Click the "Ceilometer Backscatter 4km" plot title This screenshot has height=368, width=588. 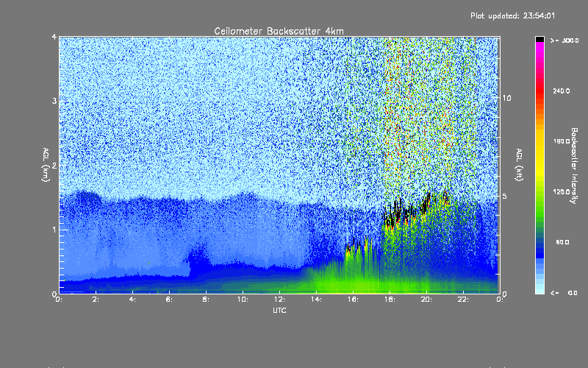279,31
